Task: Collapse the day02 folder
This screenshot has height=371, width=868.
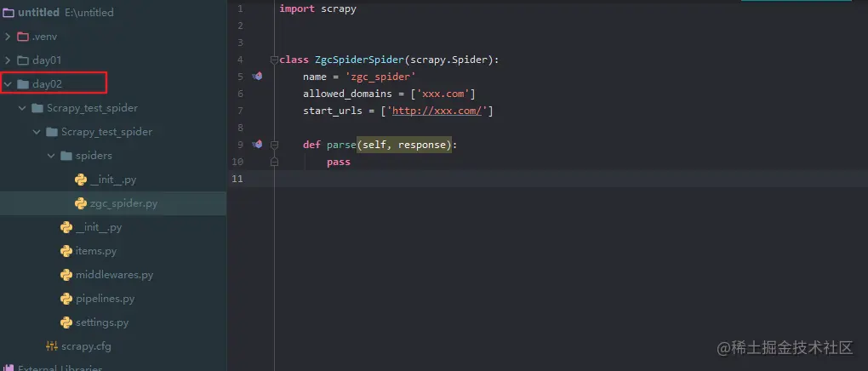Action: point(7,84)
